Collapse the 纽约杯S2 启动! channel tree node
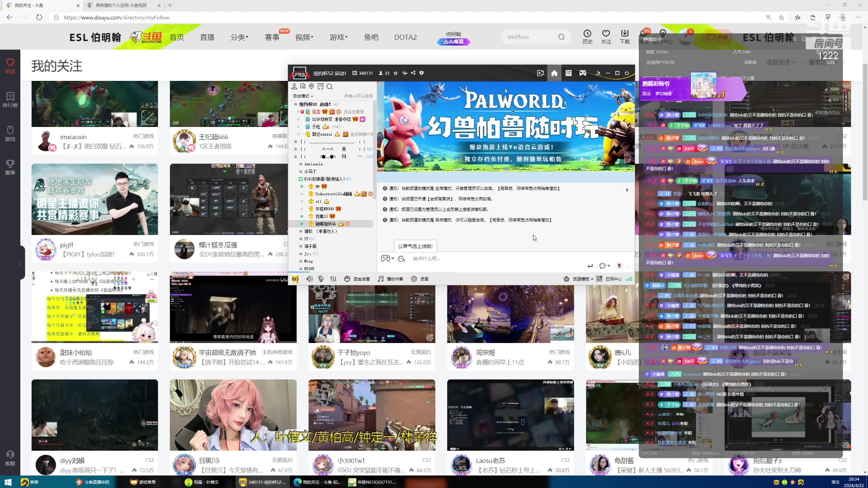 [x=296, y=104]
